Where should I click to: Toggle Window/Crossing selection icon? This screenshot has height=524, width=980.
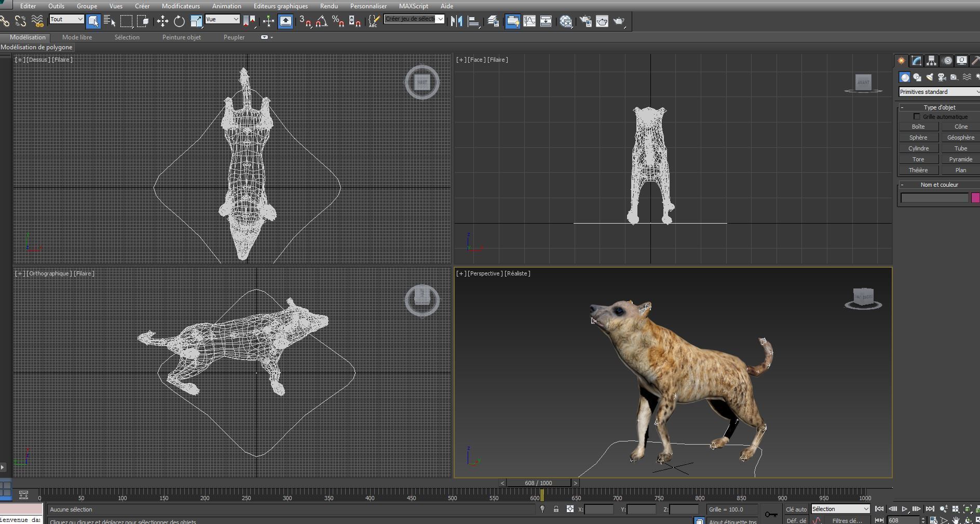pyautogui.click(x=143, y=21)
